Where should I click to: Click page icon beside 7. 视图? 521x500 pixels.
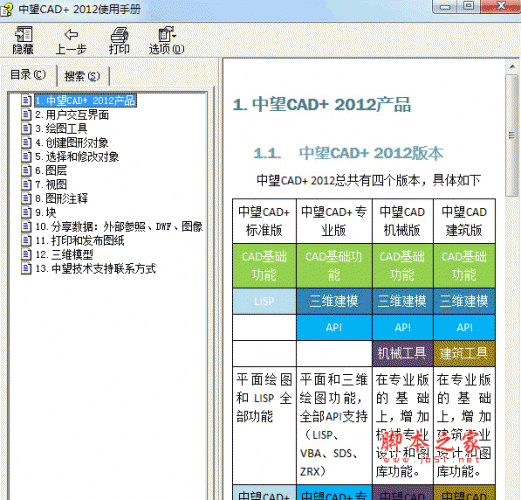click(26, 184)
